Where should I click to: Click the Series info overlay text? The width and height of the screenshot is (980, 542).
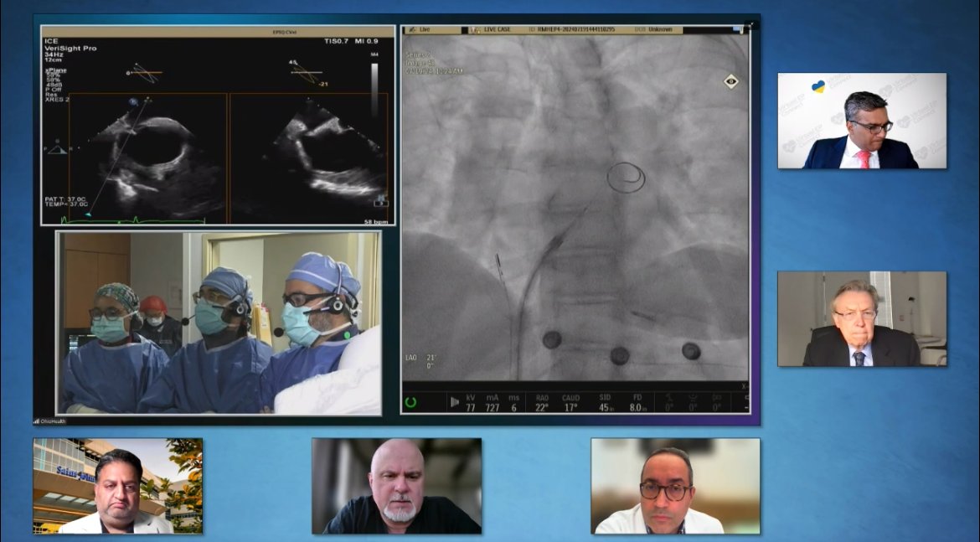(434, 63)
